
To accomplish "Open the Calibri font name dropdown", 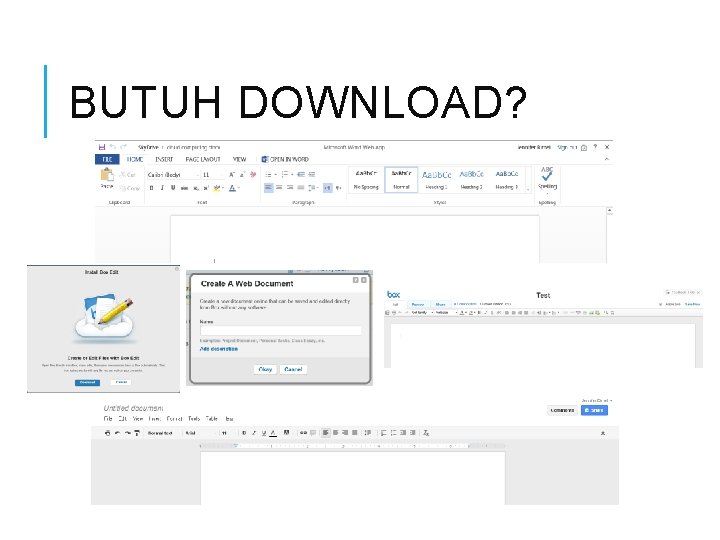I will click(173, 175).
